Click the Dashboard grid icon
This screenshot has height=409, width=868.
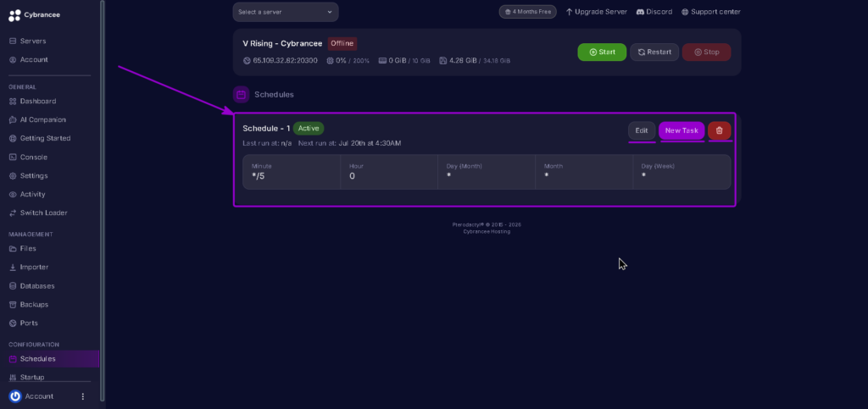click(14, 101)
